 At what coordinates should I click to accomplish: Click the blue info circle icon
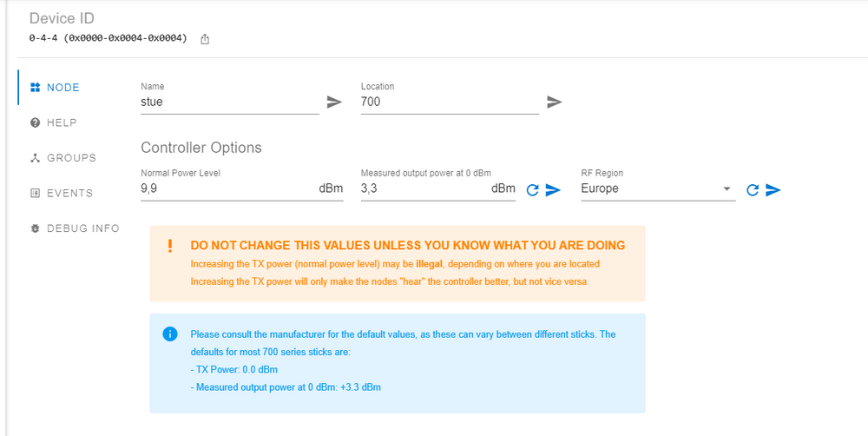click(170, 334)
